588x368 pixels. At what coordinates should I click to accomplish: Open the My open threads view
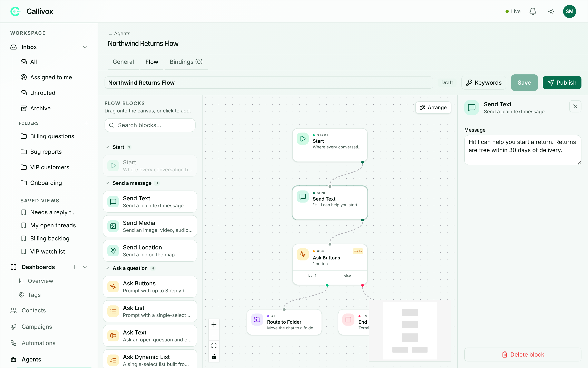pos(53,225)
